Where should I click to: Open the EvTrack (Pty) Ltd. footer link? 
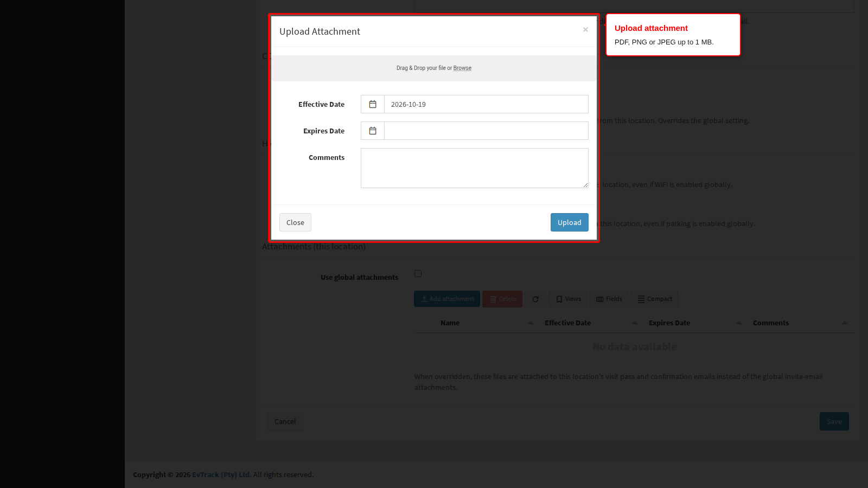222,474
